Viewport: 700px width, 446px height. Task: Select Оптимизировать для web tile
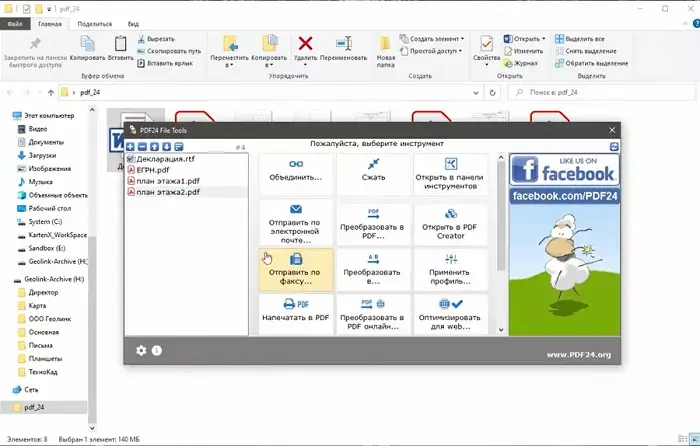tap(450, 314)
